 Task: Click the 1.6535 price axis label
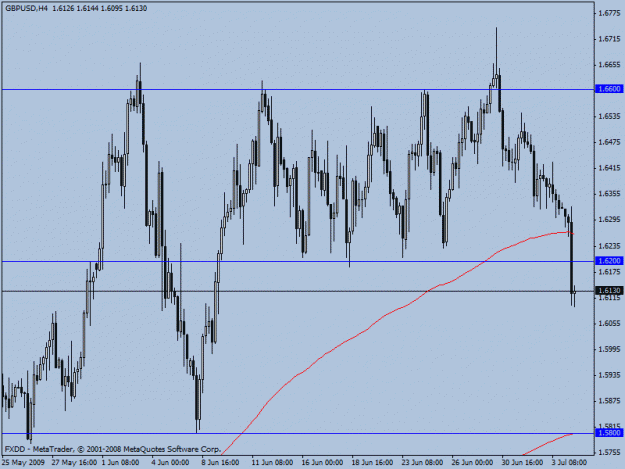(x=610, y=116)
